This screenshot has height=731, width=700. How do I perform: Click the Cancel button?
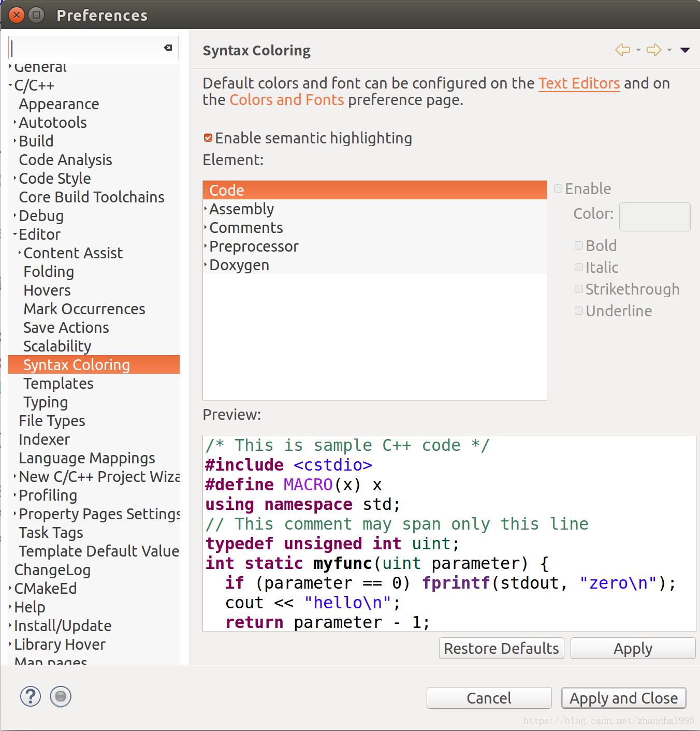pyautogui.click(x=489, y=698)
